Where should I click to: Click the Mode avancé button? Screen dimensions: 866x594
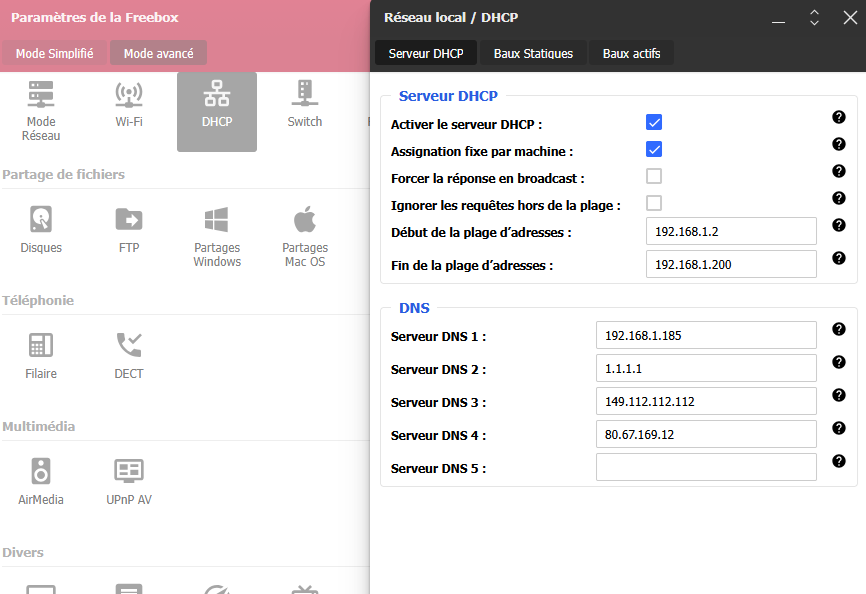point(159,53)
